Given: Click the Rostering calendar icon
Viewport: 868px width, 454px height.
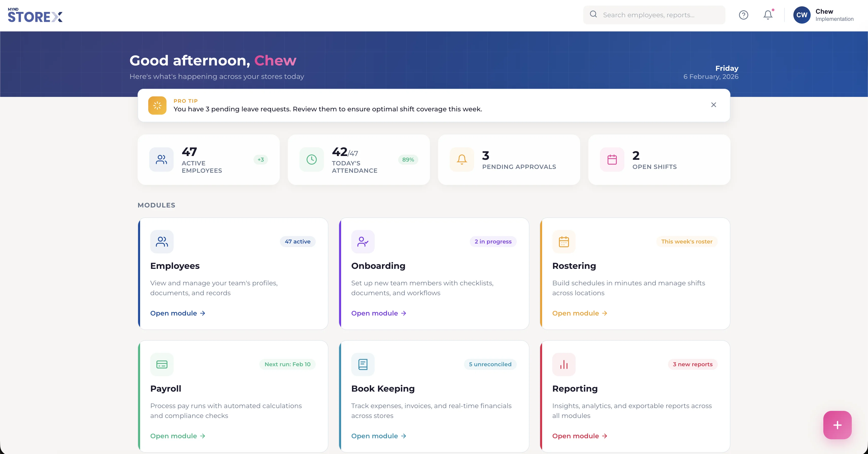Looking at the screenshot, I should click(x=564, y=241).
